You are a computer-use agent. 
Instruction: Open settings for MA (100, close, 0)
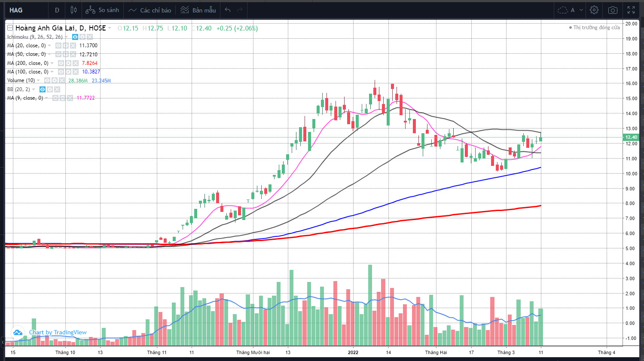click(68, 72)
